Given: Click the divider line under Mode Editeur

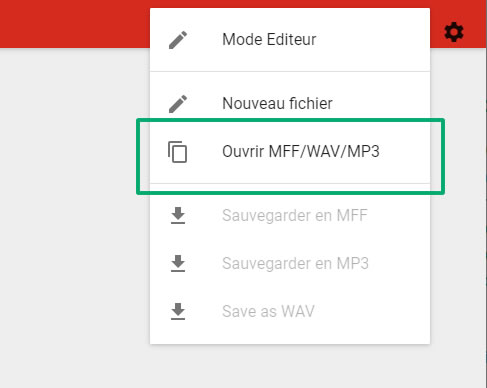Looking at the screenshot, I should point(290,71).
